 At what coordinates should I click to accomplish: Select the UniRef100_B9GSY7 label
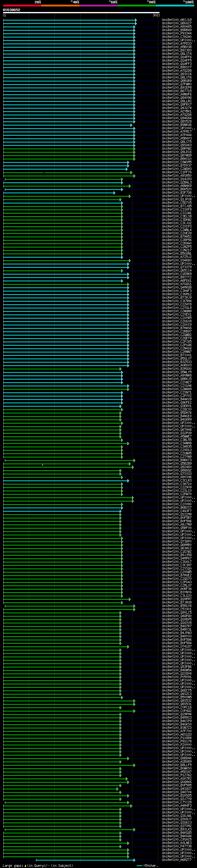point(177,67)
